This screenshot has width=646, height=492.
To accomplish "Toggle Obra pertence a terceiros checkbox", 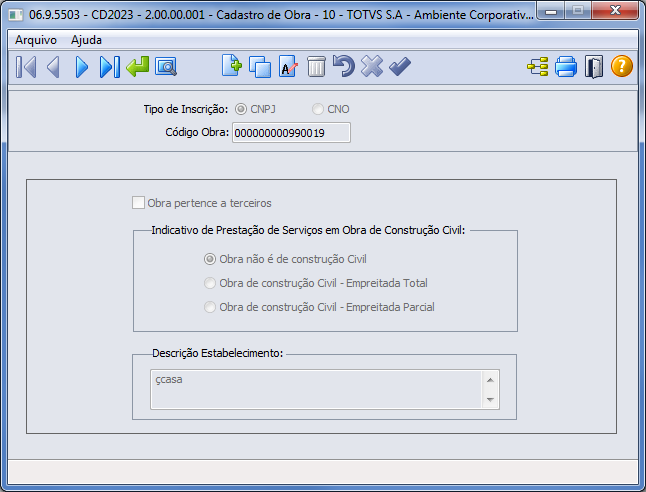I will [x=138, y=203].
